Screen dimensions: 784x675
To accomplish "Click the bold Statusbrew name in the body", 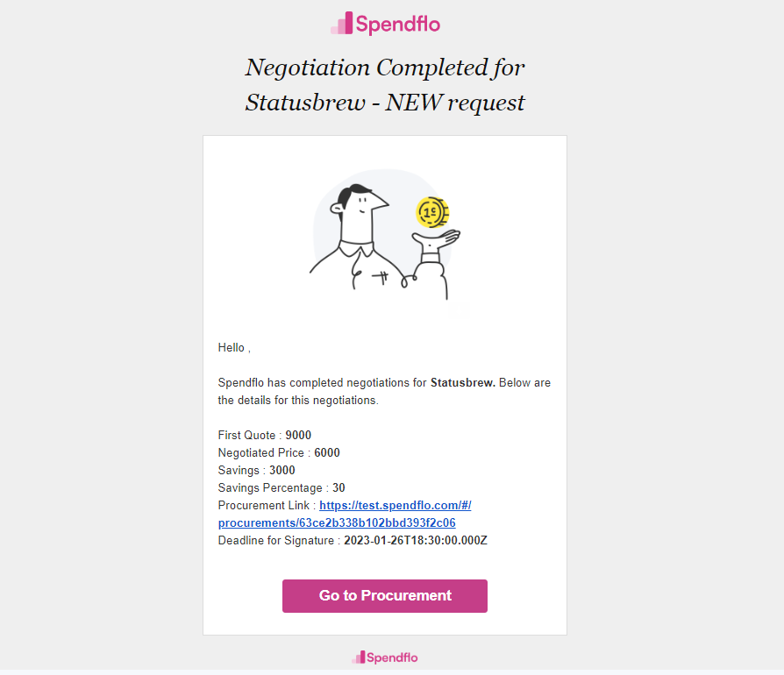I will 462,383.
